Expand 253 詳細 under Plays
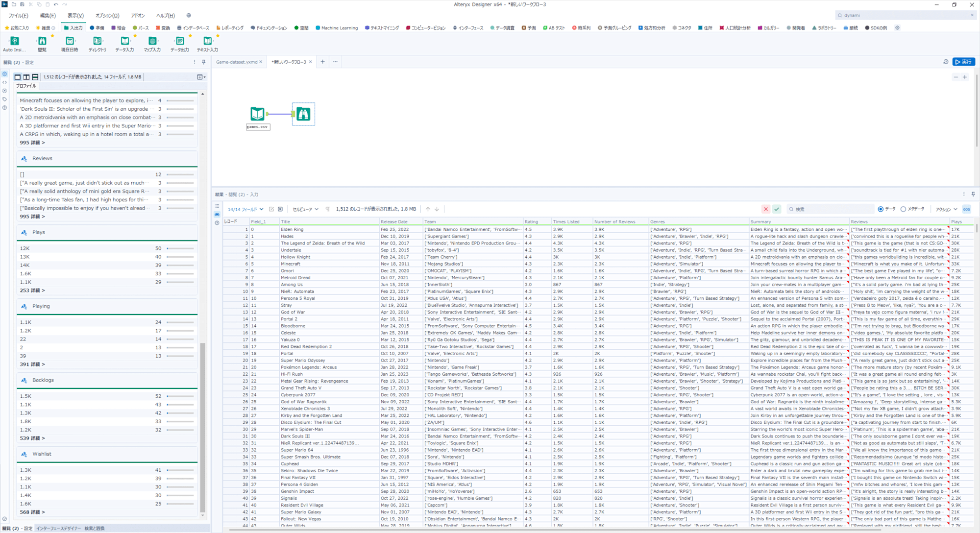This screenshot has height=533, width=980. click(x=32, y=291)
